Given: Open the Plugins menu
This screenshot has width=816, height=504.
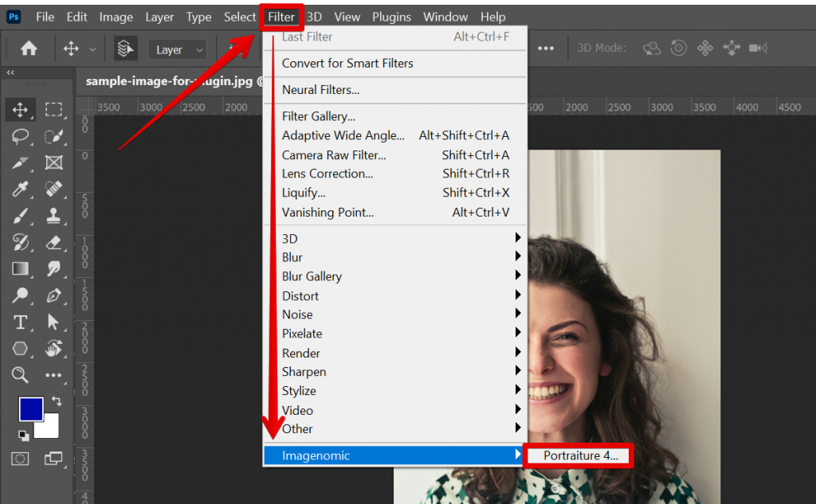Looking at the screenshot, I should tap(391, 16).
